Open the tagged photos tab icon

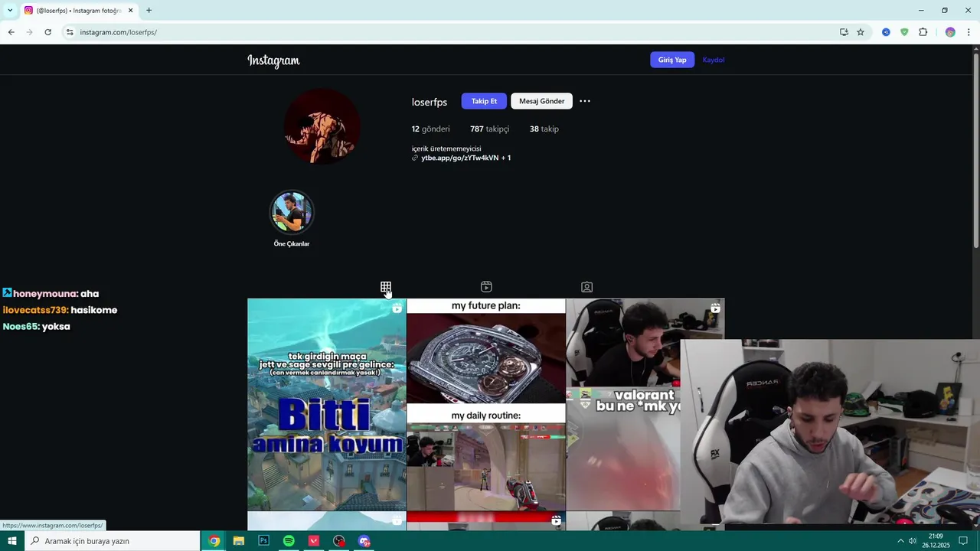[x=586, y=287]
